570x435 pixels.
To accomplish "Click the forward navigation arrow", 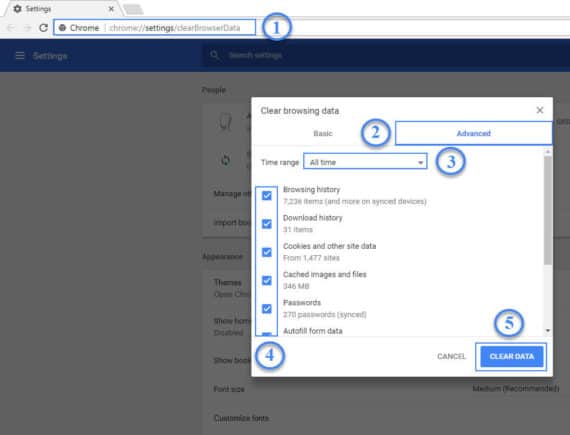I will [x=27, y=28].
